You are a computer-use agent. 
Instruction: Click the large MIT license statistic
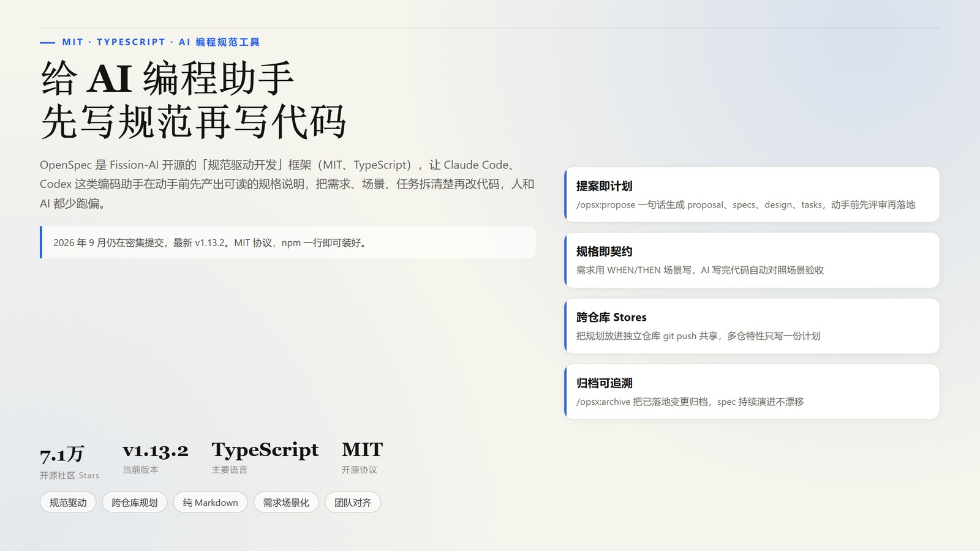pyautogui.click(x=362, y=449)
